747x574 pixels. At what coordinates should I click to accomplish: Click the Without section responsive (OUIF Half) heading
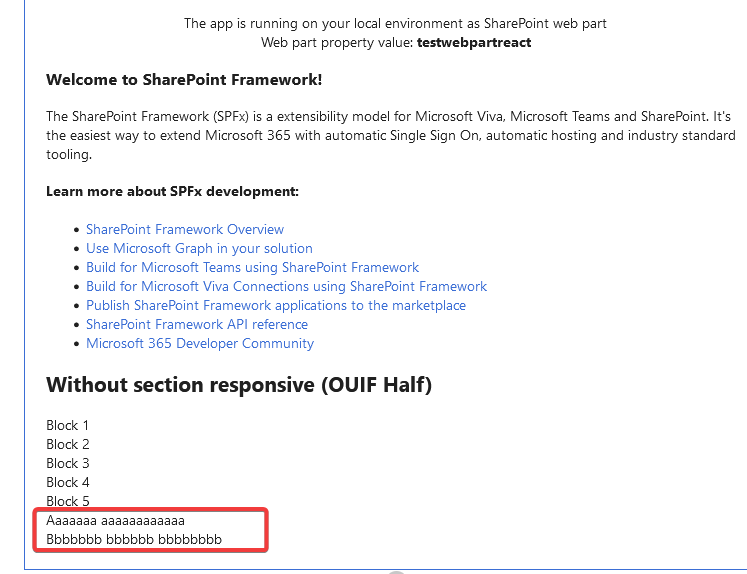pyautogui.click(x=239, y=385)
